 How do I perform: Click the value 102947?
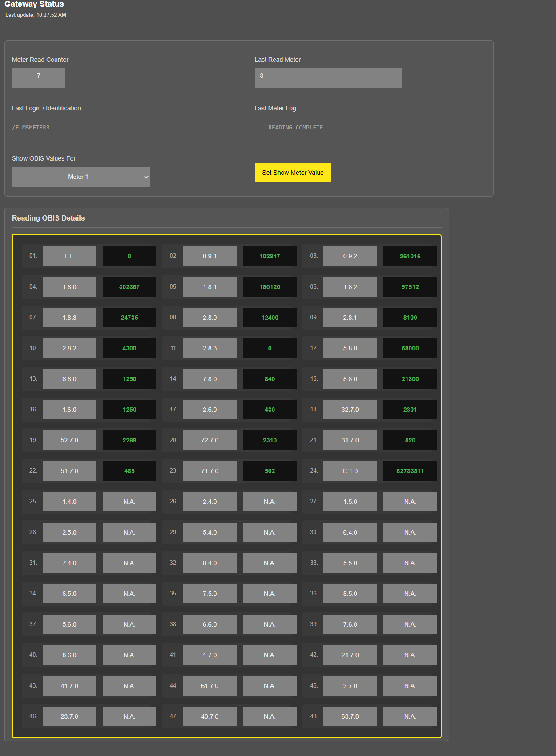click(270, 256)
